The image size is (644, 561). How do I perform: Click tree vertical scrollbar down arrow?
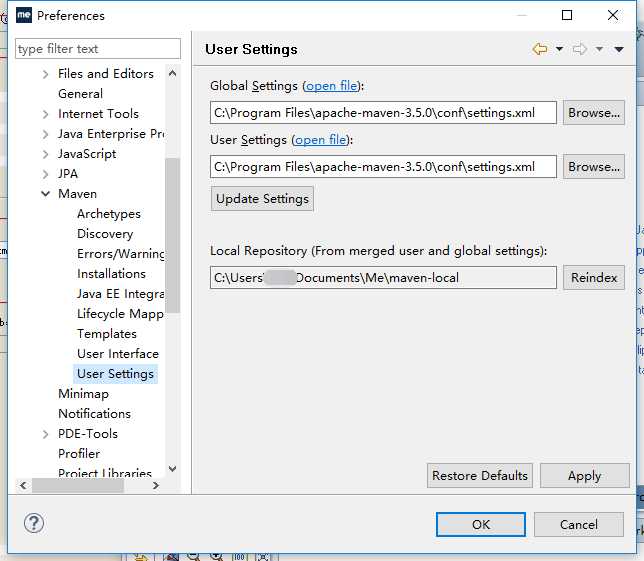click(x=172, y=469)
